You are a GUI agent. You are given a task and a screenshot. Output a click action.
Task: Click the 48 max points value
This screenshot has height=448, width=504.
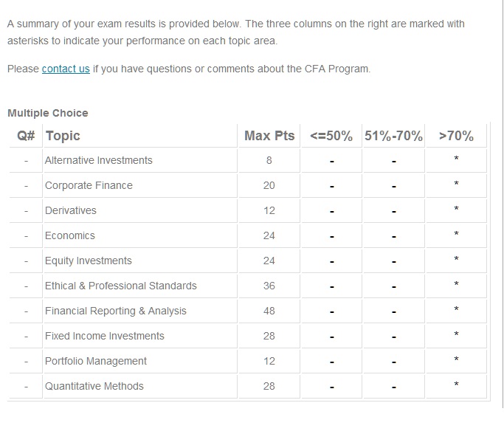click(269, 311)
